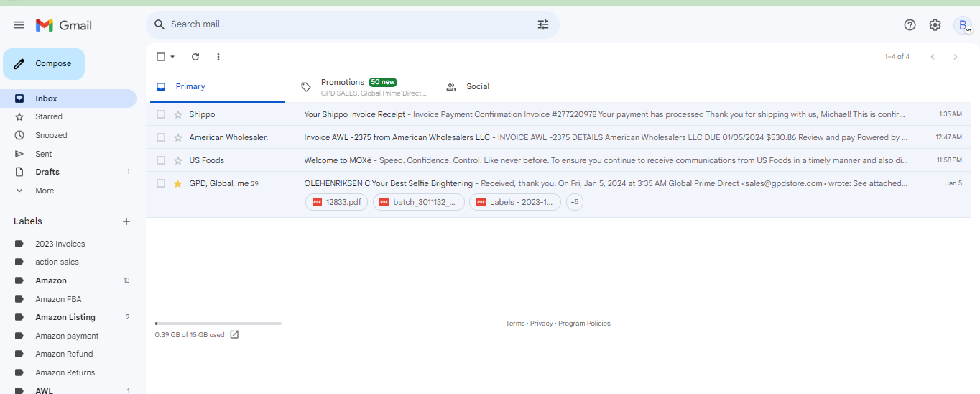Go to newer messages arrow
Viewport: 980px width, 394px height.
tap(933, 57)
